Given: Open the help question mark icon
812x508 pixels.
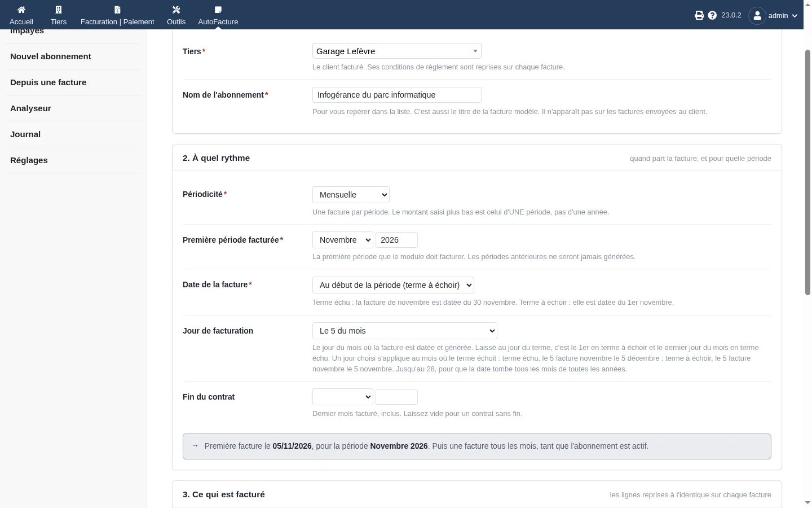Looking at the screenshot, I should 712,15.
